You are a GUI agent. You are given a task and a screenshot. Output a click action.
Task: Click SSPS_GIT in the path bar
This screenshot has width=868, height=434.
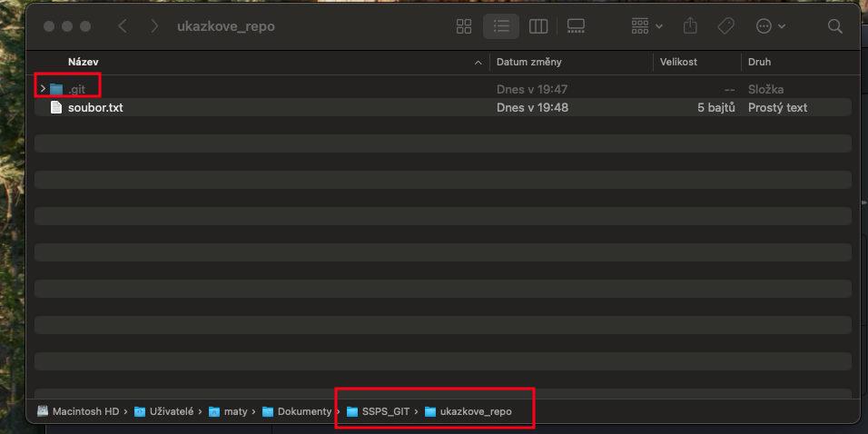coord(380,411)
